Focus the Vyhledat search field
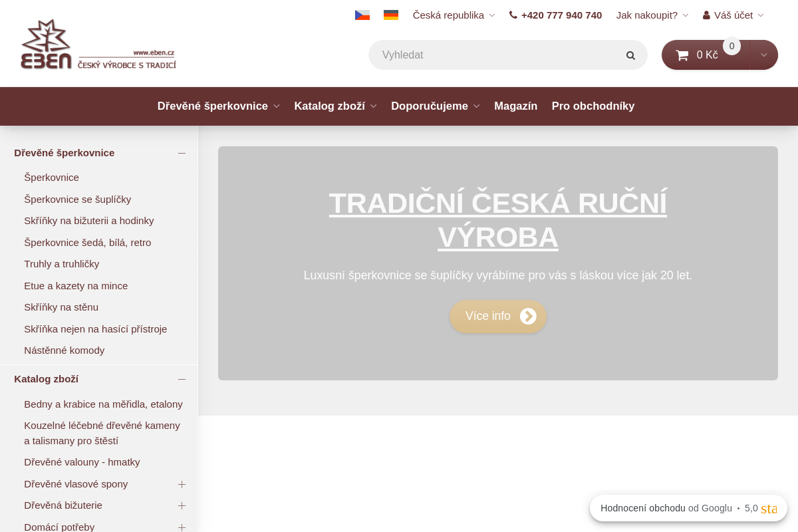The width and height of the screenshot is (798, 532). pos(499,55)
